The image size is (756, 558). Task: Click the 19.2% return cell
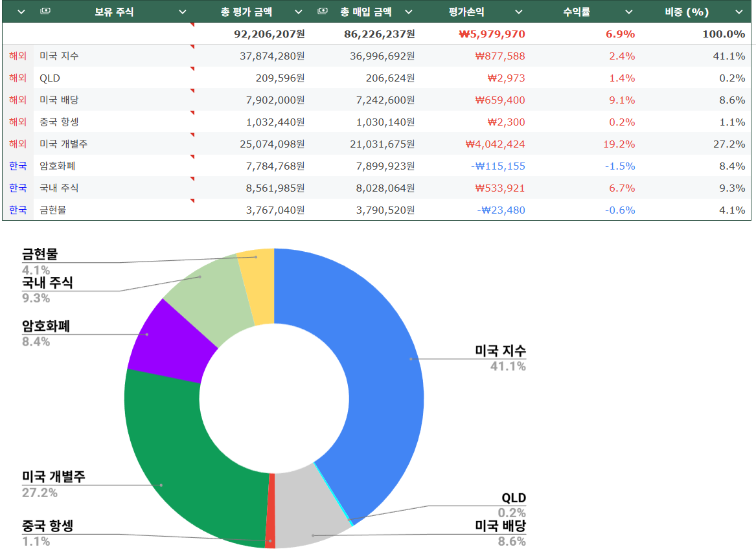point(619,144)
